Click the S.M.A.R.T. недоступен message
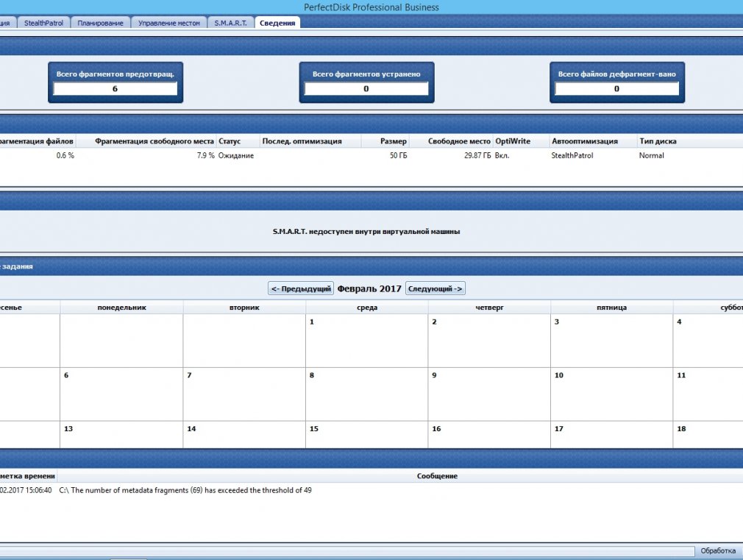This screenshot has width=743, height=560. tap(366, 231)
